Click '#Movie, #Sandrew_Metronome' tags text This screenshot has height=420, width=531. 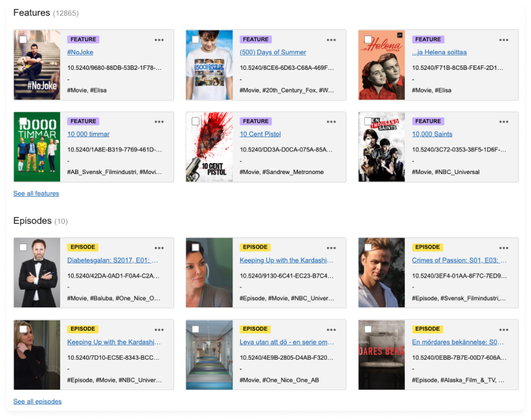[x=282, y=172]
